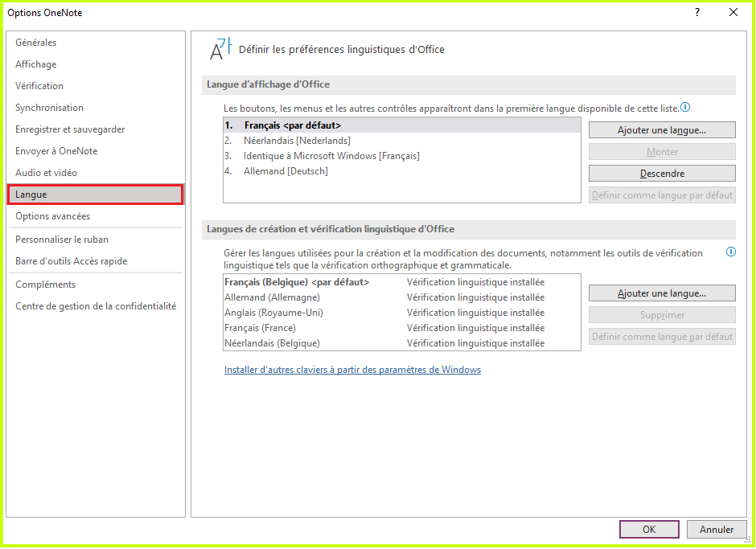Close the Options OneNote dialog
Image resolution: width=756 pixels, height=549 pixels.
[733, 13]
